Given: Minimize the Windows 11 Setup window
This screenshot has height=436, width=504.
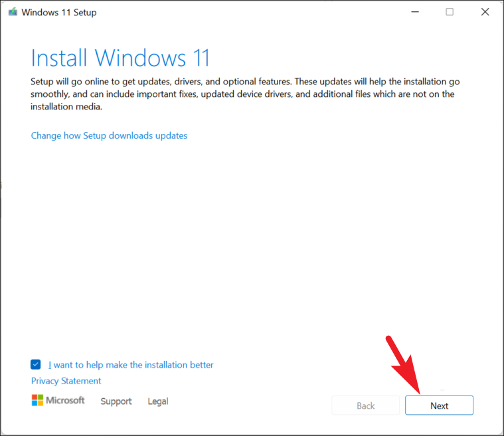Looking at the screenshot, I should [x=415, y=12].
